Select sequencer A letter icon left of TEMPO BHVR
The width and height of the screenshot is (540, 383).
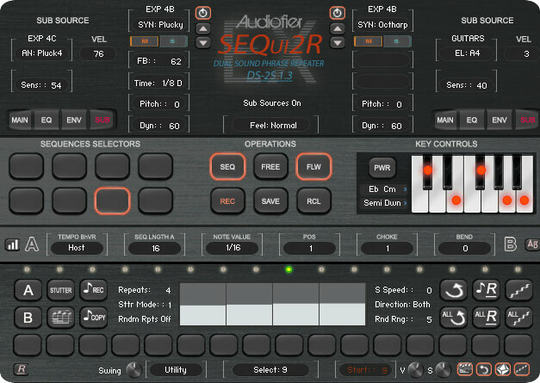(x=32, y=244)
